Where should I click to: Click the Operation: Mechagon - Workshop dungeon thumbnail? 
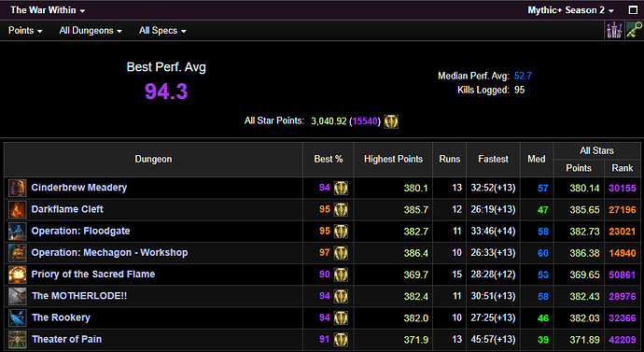point(18,253)
